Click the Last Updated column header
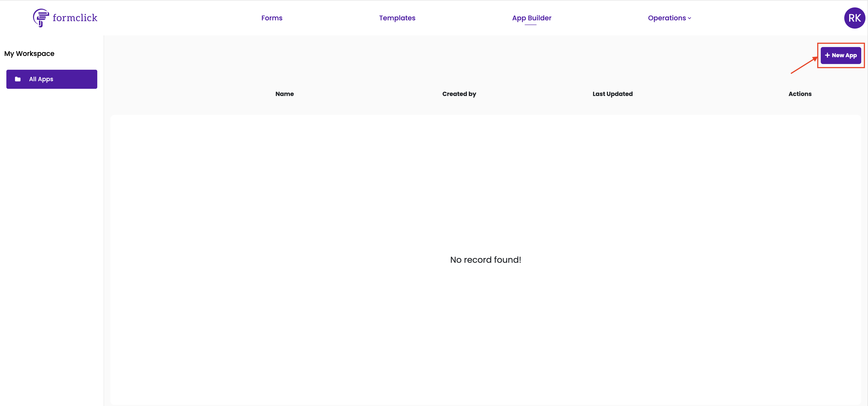The width and height of the screenshot is (868, 406). pos(612,94)
